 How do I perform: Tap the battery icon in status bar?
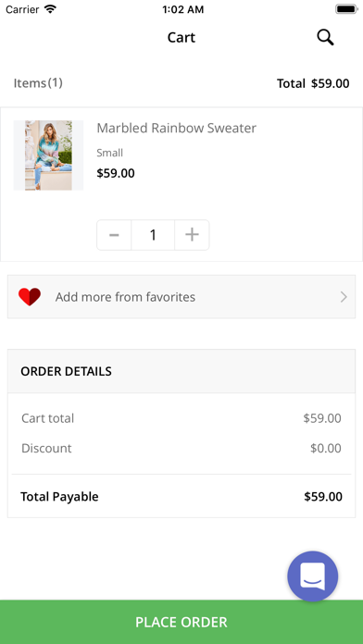(346, 9)
